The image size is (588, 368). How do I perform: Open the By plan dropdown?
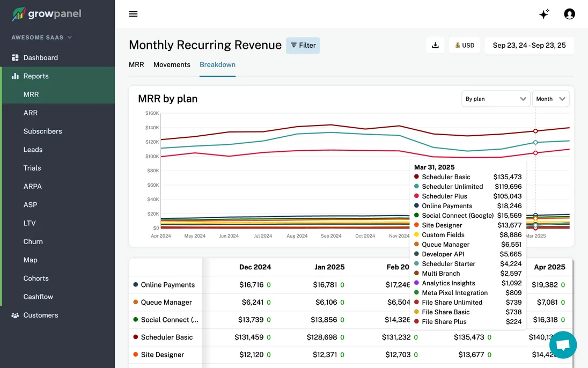coord(496,99)
